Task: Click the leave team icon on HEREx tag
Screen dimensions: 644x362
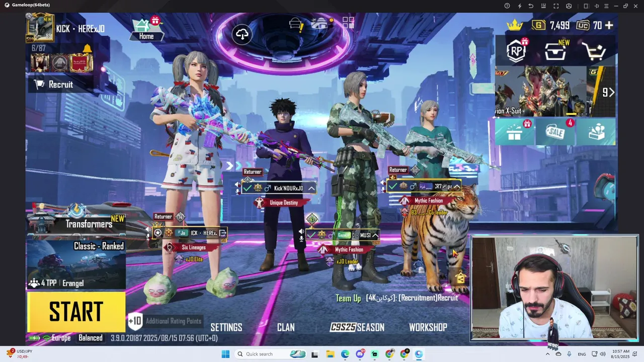Action: (x=222, y=233)
